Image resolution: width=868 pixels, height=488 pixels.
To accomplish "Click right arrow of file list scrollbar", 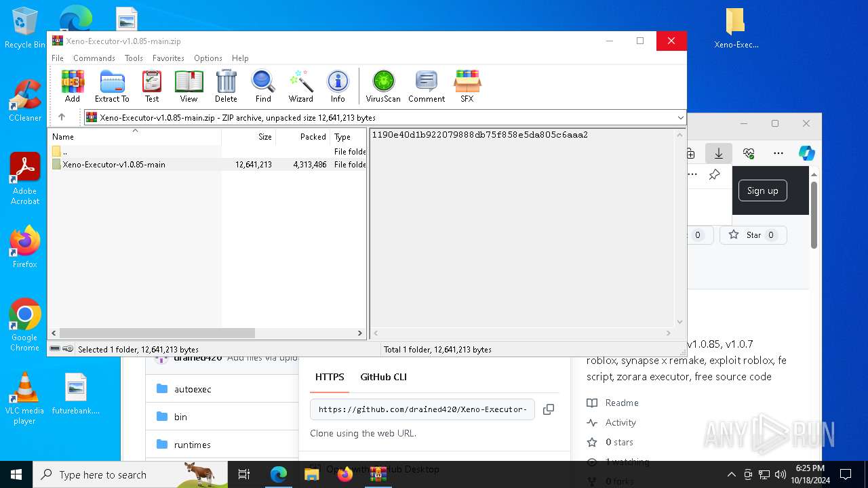I will pyautogui.click(x=360, y=333).
